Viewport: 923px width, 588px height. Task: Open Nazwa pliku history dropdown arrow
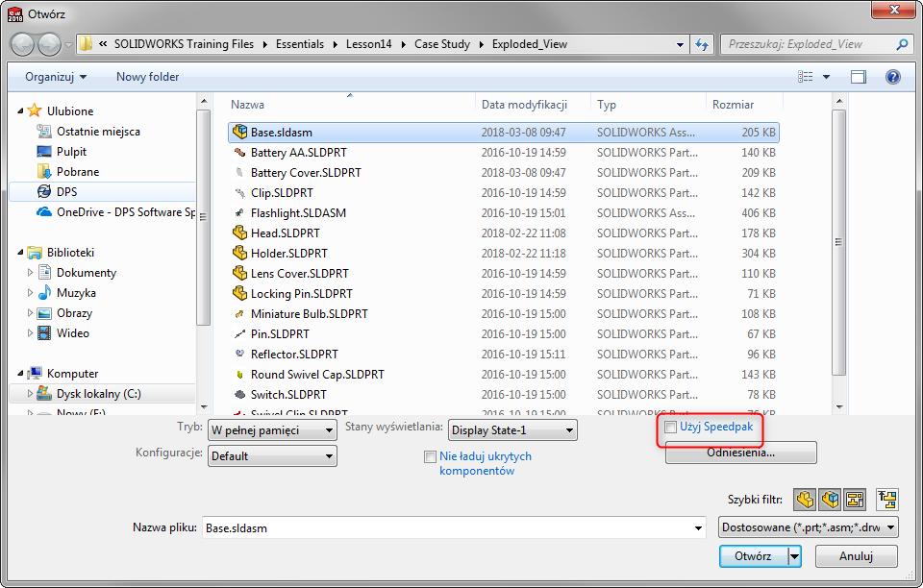[698, 528]
